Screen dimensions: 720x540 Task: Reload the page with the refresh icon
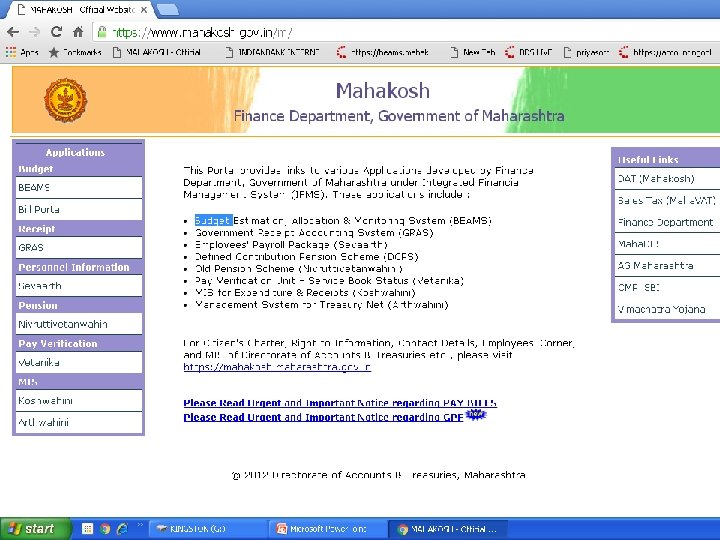pyautogui.click(x=56, y=32)
